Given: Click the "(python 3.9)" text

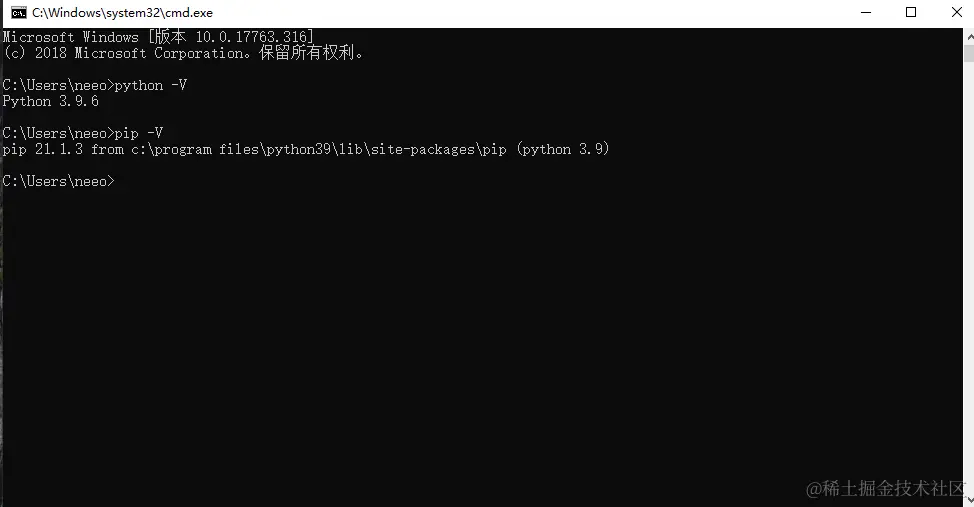Looking at the screenshot, I should pos(563,149).
